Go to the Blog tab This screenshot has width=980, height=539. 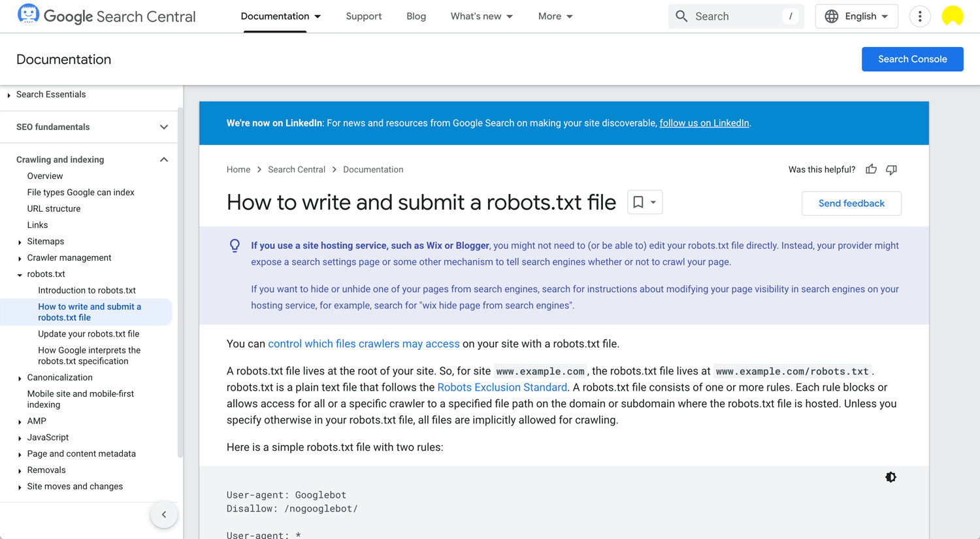416,16
